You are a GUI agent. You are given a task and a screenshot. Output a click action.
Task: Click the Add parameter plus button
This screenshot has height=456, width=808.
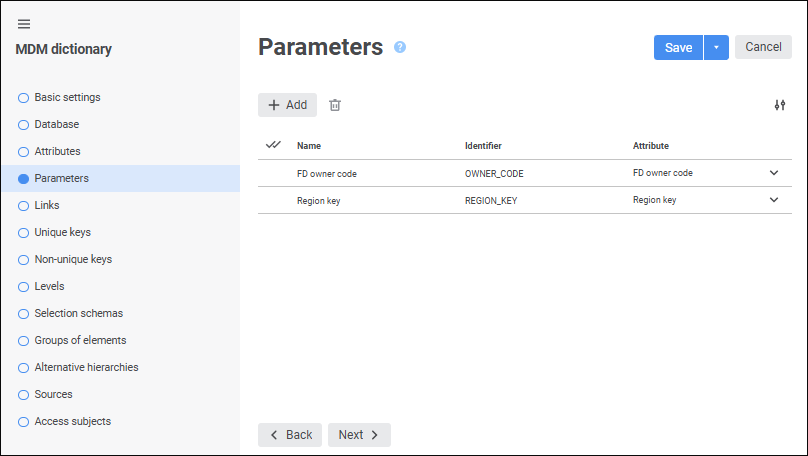287,105
